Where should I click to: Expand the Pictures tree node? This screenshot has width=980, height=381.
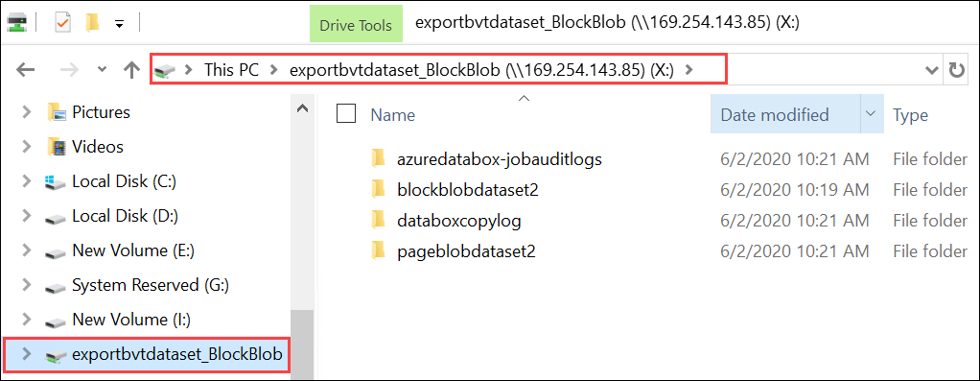coord(26,112)
